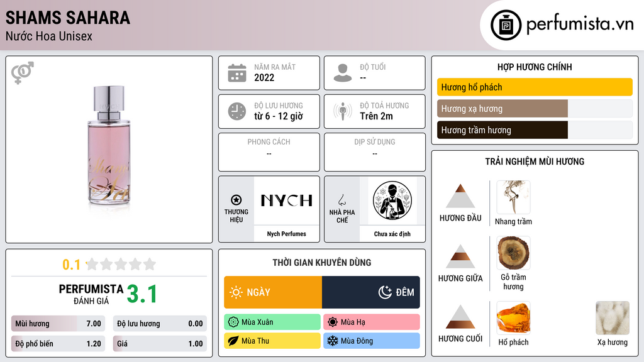The image size is (644, 362).
Task: Click the five-star rating icons
Action: tap(121, 264)
